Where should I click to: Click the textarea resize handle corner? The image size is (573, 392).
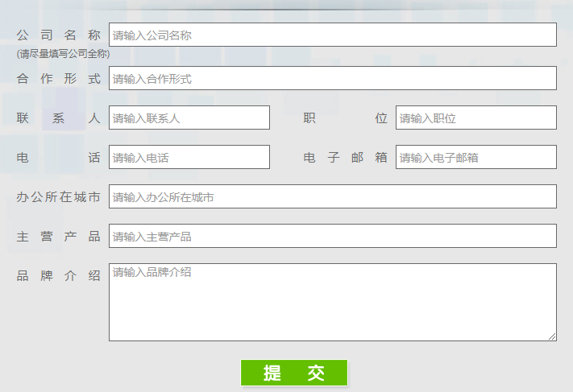coord(552,336)
